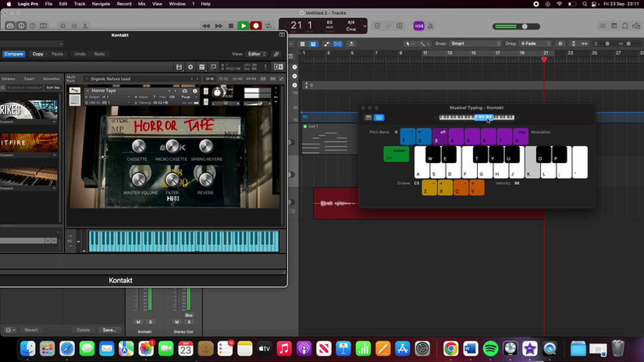
Task: Open the Inspector info button
Action: tap(21, 26)
